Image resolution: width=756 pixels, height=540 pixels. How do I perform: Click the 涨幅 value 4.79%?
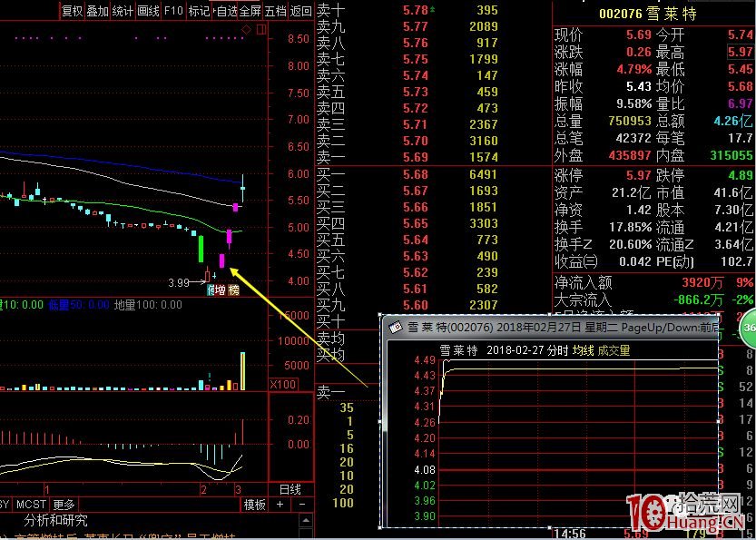[x=634, y=69]
